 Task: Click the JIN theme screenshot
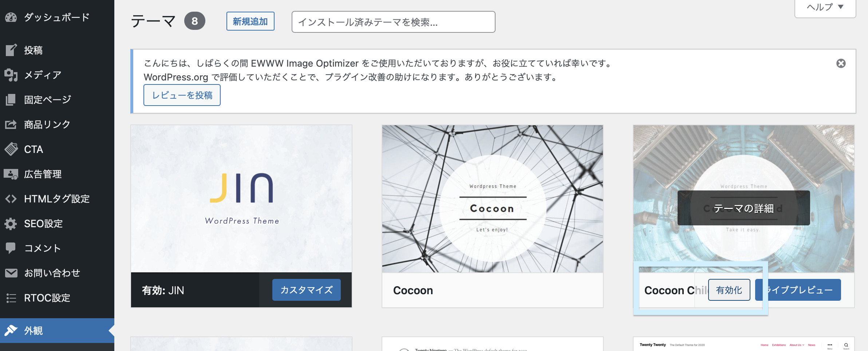pyautogui.click(x=241, y=199)
